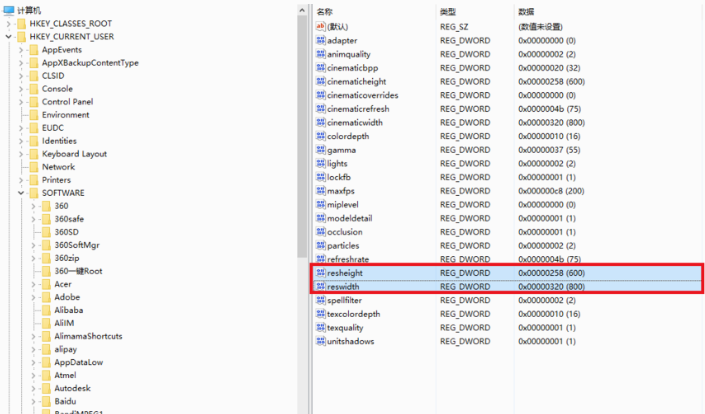The image size is (705, 414).
Task: Click the 计算机 root computer icon
Action: 9,10
